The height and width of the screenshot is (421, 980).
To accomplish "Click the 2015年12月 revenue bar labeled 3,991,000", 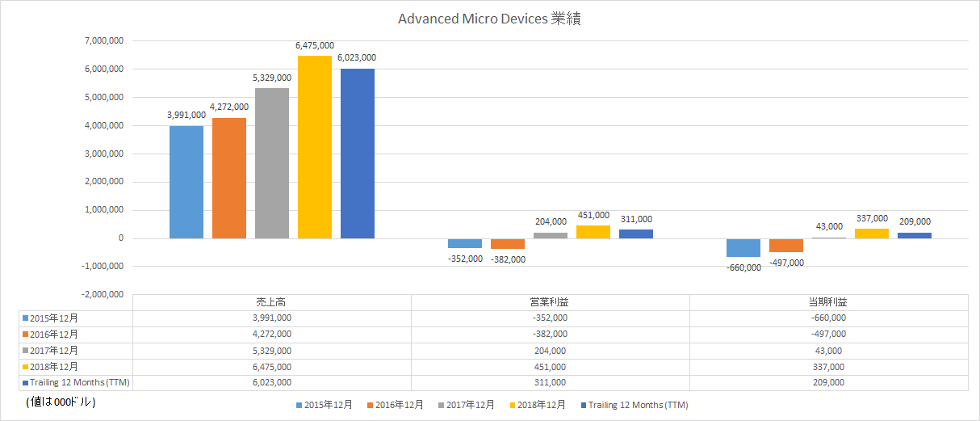I will (x=186, y=182).
